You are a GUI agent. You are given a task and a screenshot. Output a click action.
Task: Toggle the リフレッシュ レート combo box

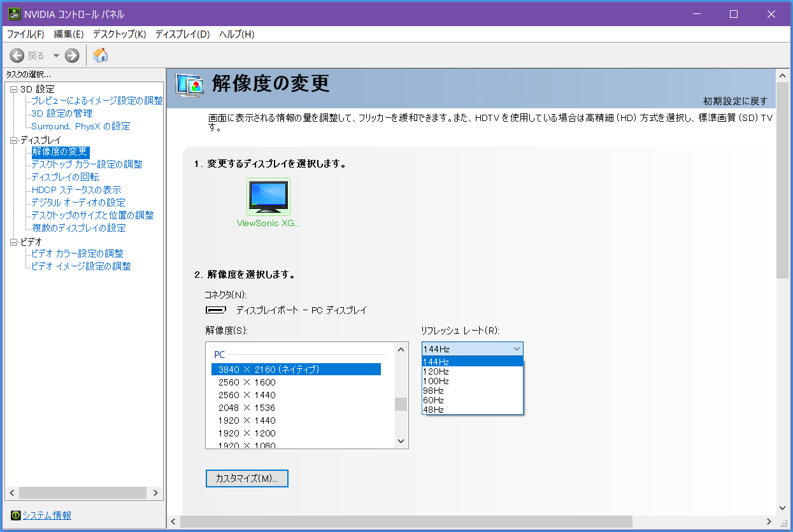point(472,349)
